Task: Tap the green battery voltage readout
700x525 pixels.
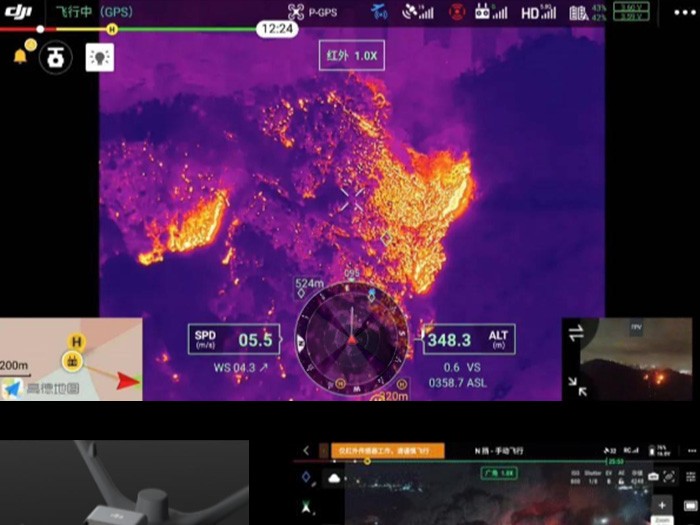Action: tap(631, 12)
